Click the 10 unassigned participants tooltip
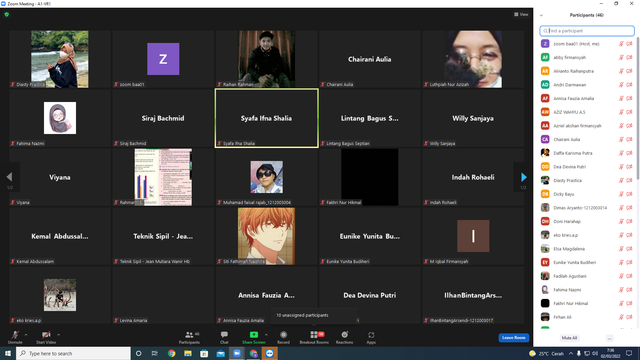This screenshot has height=360, width=640. (x=313, y=315)
